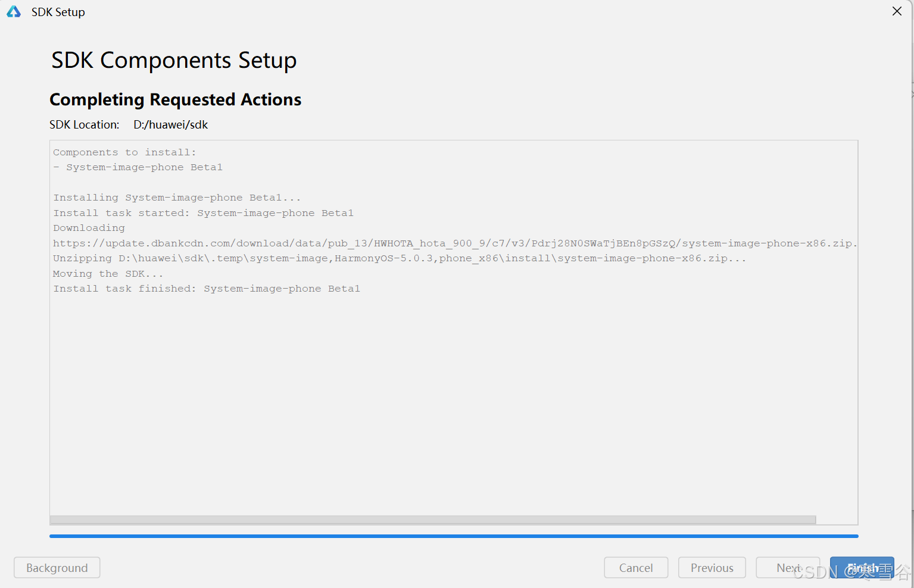Click 'Installing System-image-phone Beta1...' line
This screenshot has width=914, height=588.
(x=177, y=198)
